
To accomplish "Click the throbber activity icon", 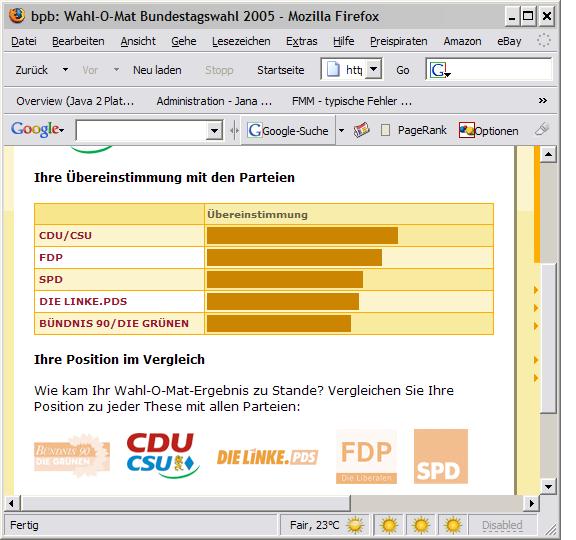I will [543, 40].
